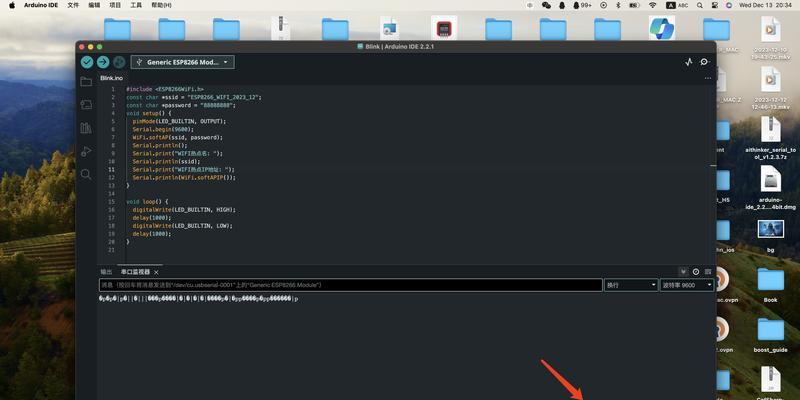Click the #include <ESP8266WiFi.h> code line
Viewport: 800px width, 400px height.
coord(165,89)
